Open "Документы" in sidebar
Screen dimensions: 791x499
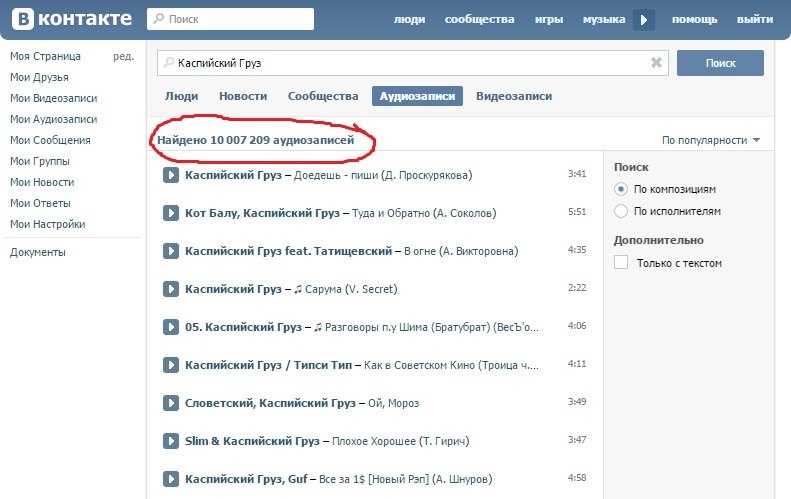[x=38, y=252]
